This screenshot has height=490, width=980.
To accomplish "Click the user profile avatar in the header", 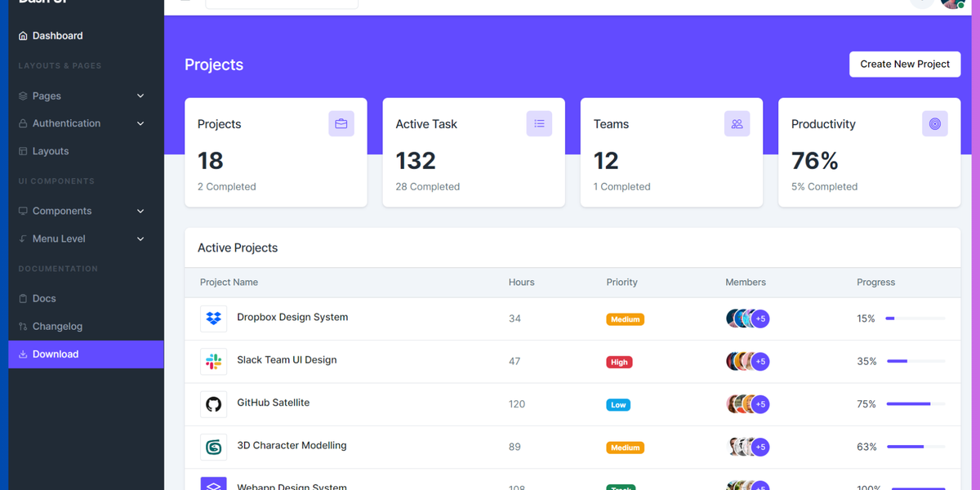I will (952, 4).
